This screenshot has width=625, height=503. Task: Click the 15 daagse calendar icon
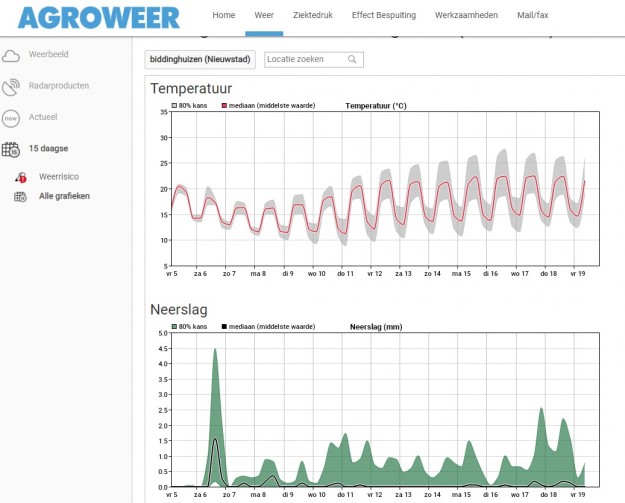[x=11, y=149]
